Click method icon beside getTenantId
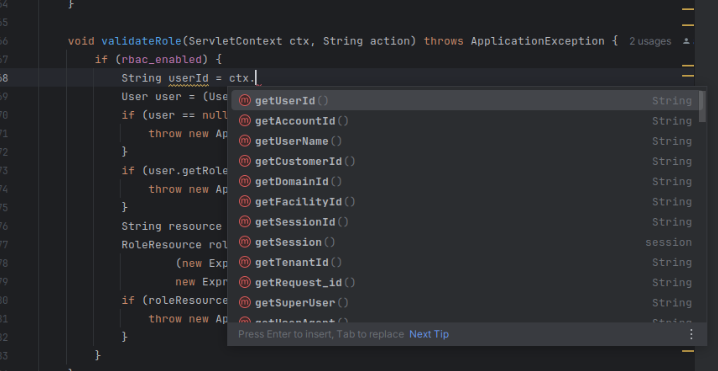Screen dimensions: 718x371 245,262
